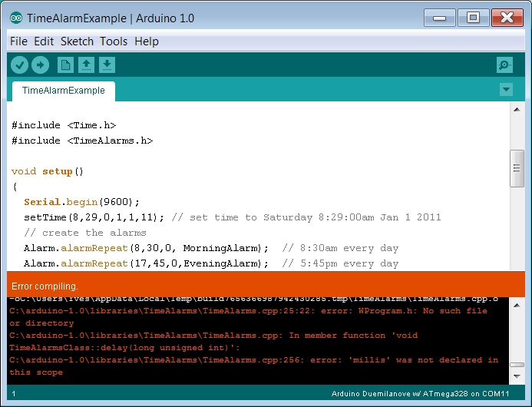Image resolution: width=532 pixels, height=407 pixels.
Task: Click the Verify checkmark button
Action: click(19, 65)
